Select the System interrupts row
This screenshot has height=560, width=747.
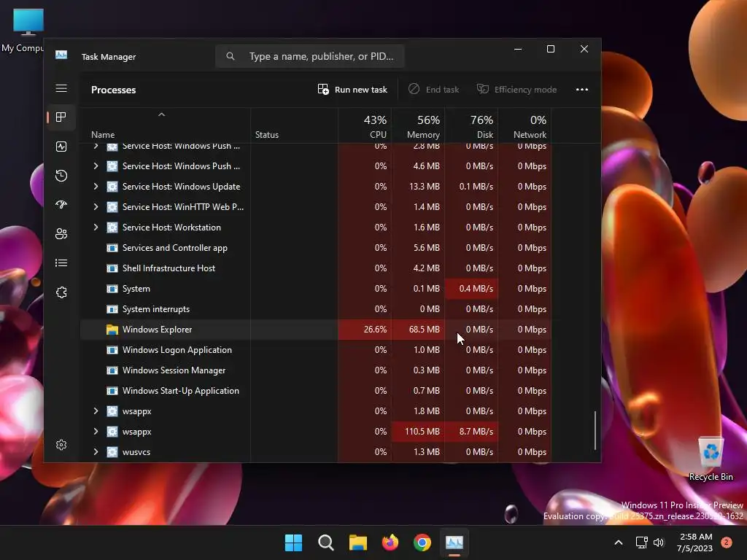(315, 309)
